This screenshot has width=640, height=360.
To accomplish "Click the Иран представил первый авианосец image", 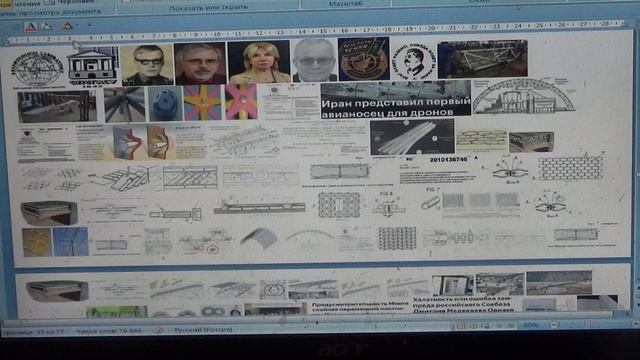I will pyautogui.click(x=396, y=100).
